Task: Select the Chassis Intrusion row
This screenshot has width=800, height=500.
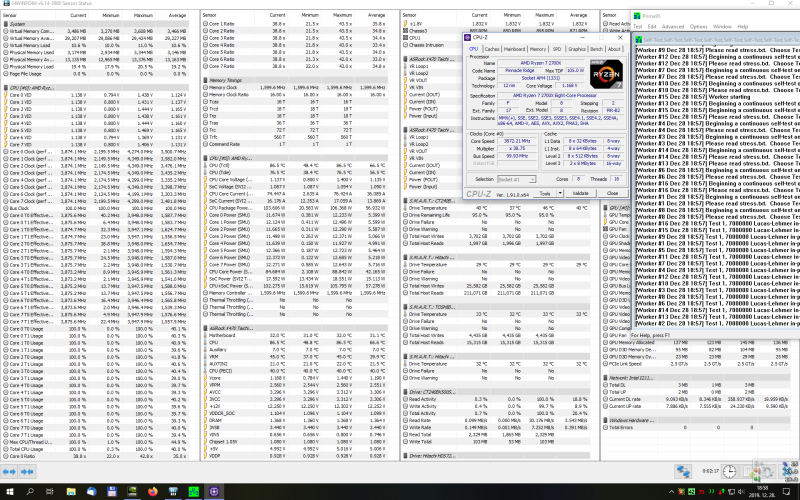Action: coord(433,45)
